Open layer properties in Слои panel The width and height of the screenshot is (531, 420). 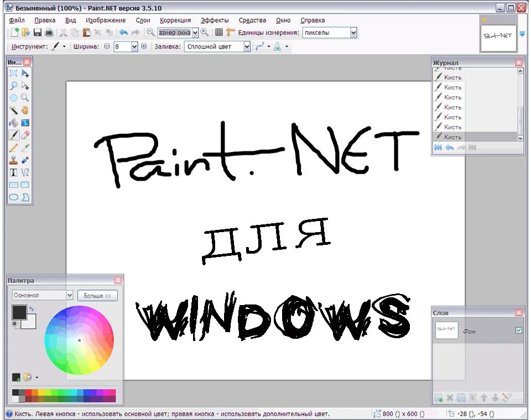pyautogui.click(x=507, y=398)
